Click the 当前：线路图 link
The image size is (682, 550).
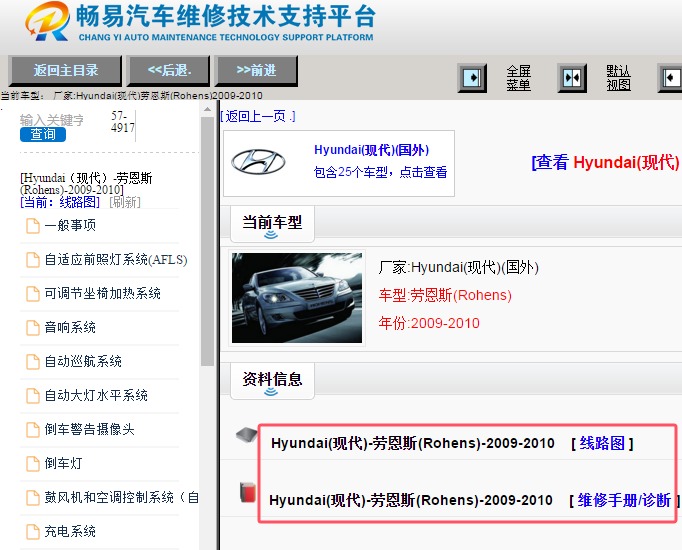point(60,202)
